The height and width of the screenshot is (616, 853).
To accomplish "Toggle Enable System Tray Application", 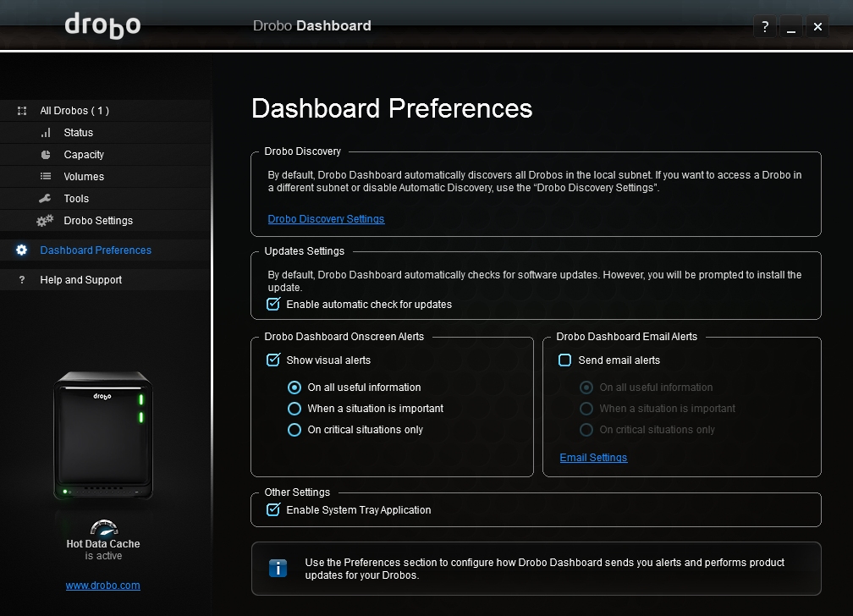I will point(273,510).
